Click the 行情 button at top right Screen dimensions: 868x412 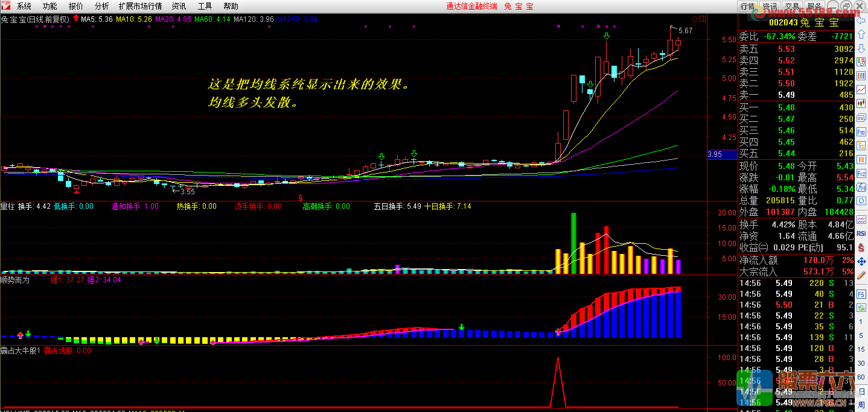tap(747, 6)
